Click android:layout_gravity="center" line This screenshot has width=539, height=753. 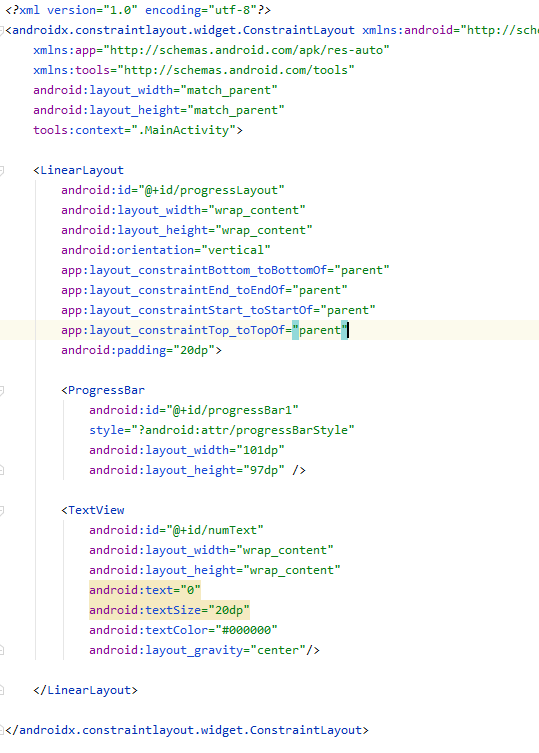point(204,651)
